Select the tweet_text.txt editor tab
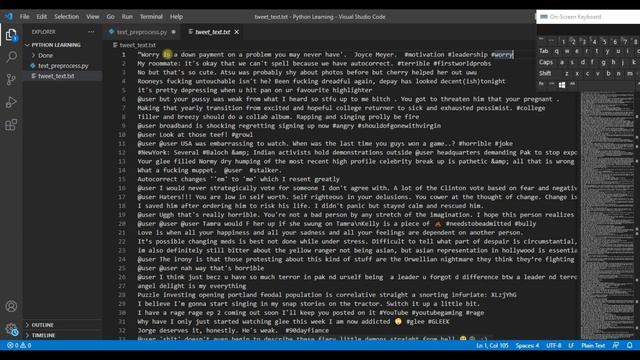The image size is (640, 360). [213, 32]
